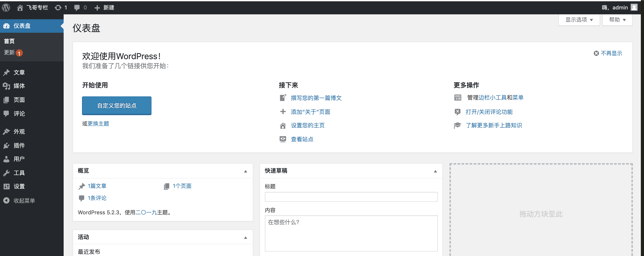Open 设置 (Settings) from the sidebar

[19, 186]
